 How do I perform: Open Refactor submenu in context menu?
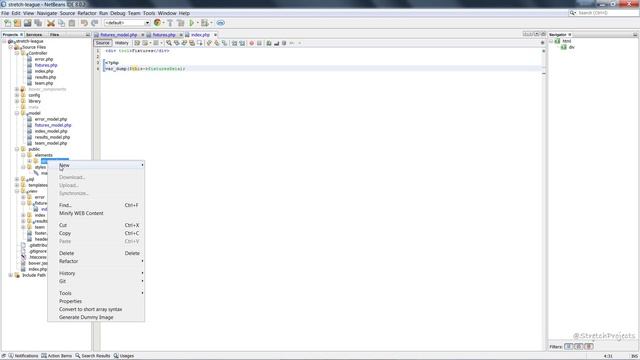pos(96,261)
